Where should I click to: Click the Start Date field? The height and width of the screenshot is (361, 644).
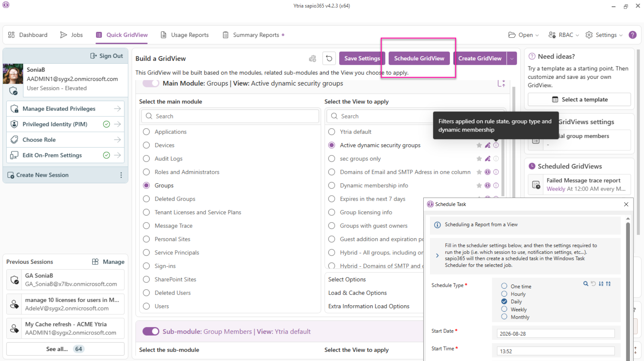(555, 333)
